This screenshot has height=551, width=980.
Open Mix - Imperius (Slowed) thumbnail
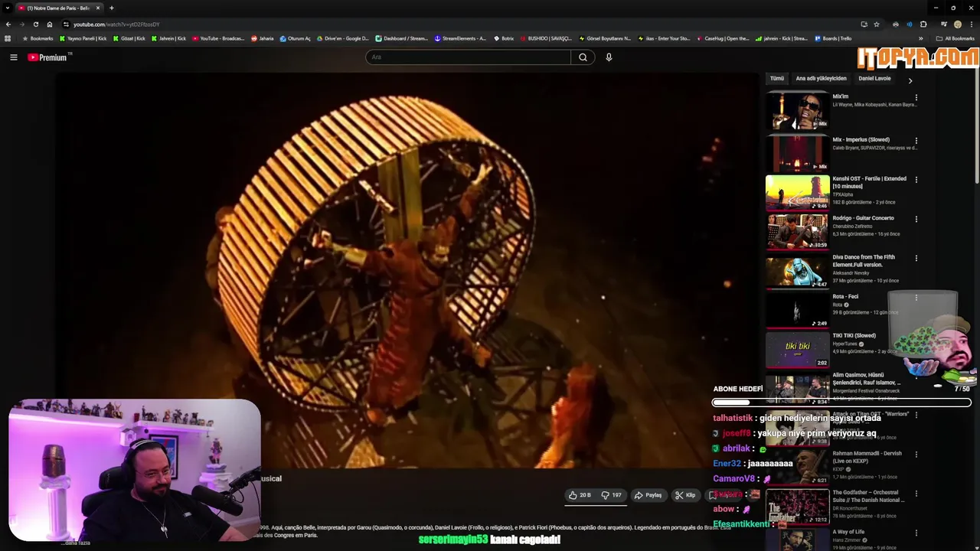(797, 153)
